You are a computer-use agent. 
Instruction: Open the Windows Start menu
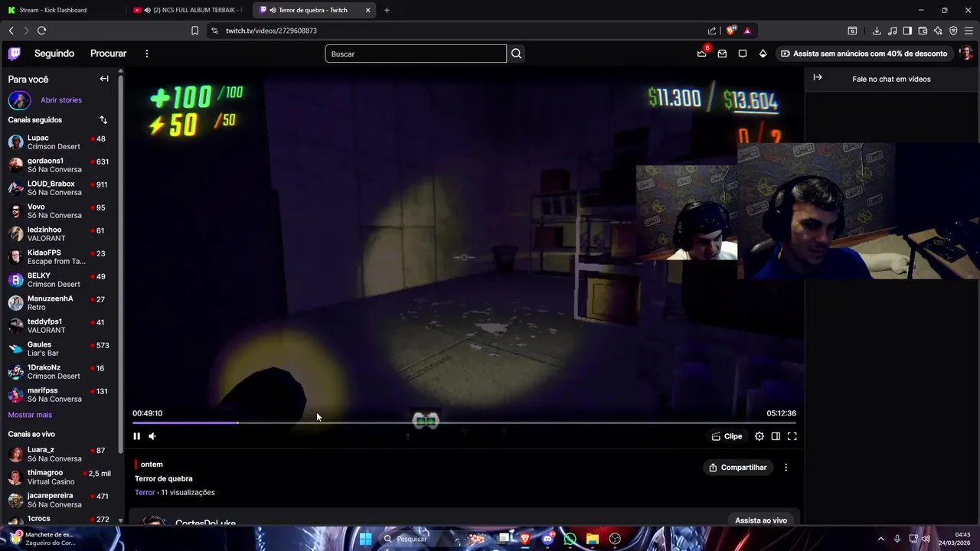[x=365, y=539]
